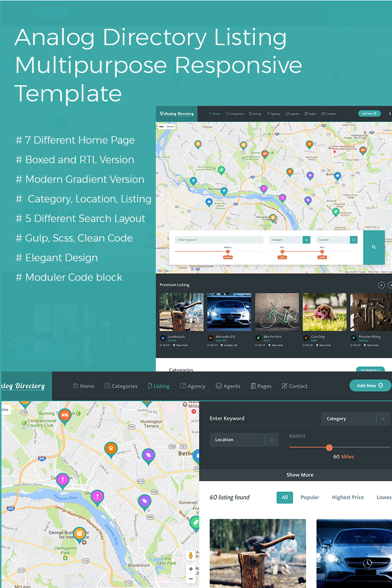Open Agents in the upper preview navigation
The width and height of the screenshot is (392, 588).
click(x=293, y=114)
